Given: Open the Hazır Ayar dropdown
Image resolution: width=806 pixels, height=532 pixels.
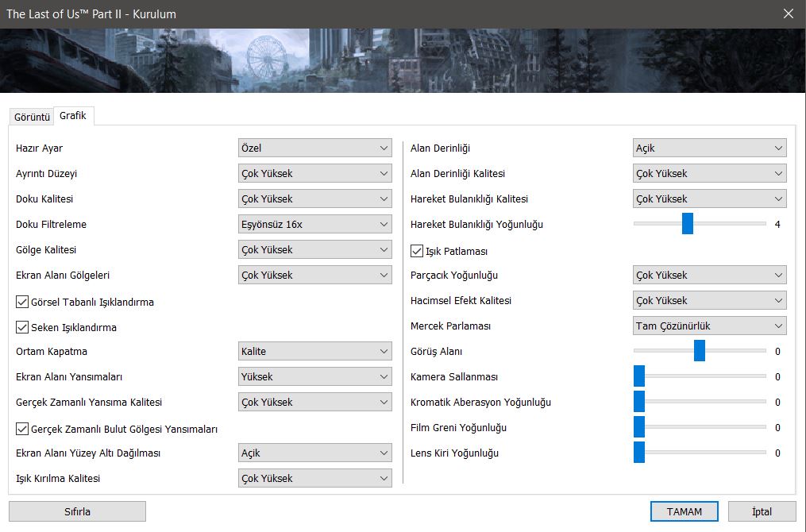Looking at the screenshot, I should click(315, 148).
